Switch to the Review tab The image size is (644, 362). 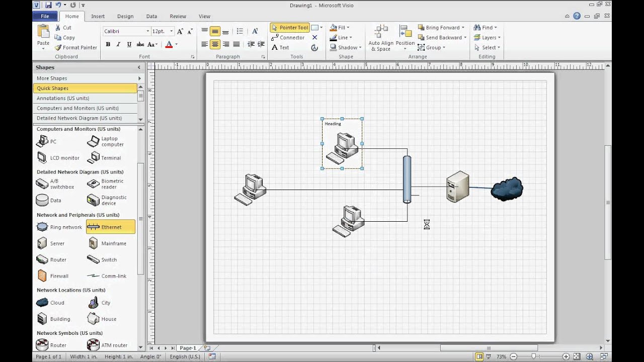pos(178,16)
